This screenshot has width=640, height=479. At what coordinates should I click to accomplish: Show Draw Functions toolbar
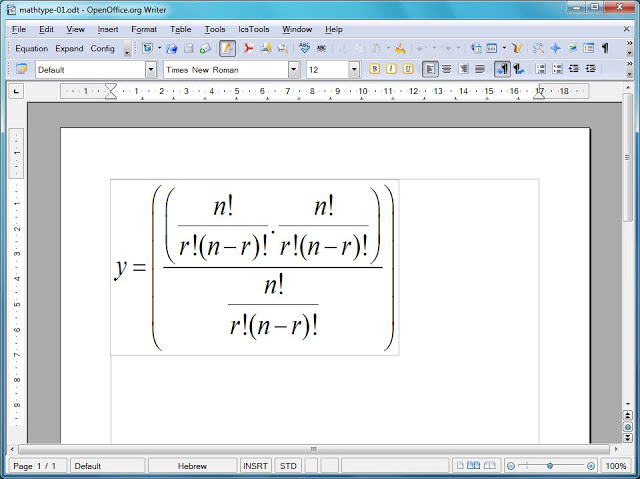click(x=517, y=49)
